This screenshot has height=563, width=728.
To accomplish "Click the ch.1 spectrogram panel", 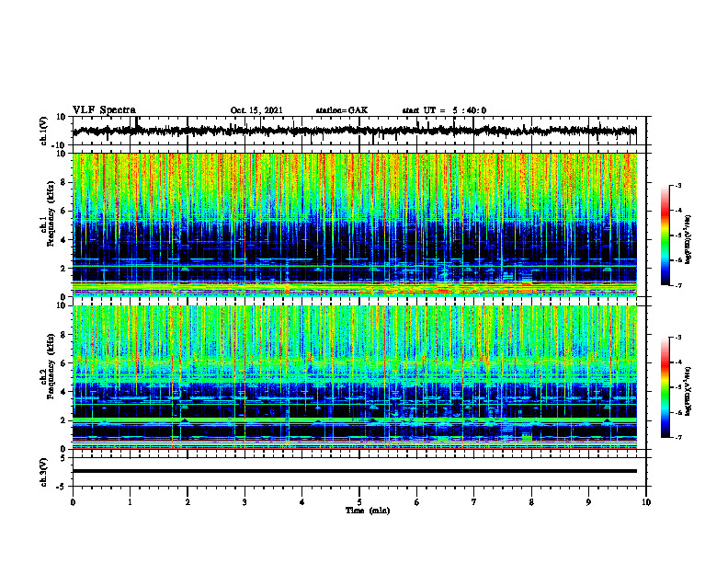I will (355, 224).
